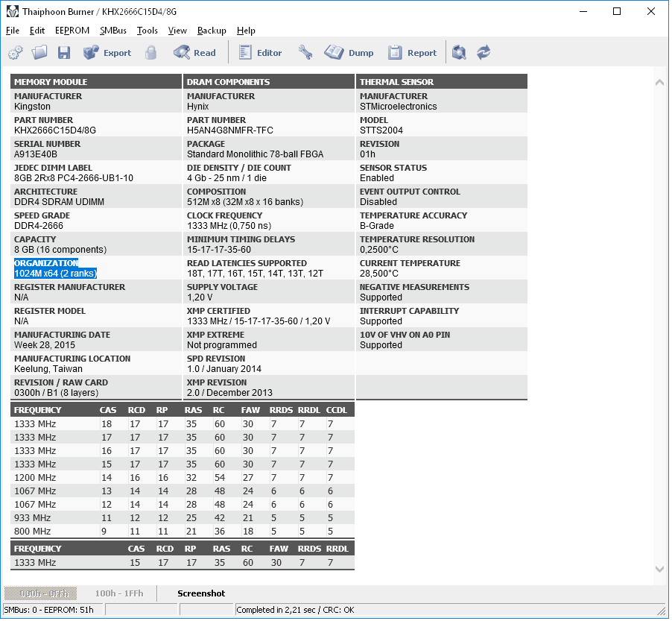Open the EEPROM menu
Screen dimensions: 672x621
[x=72, y=31]
